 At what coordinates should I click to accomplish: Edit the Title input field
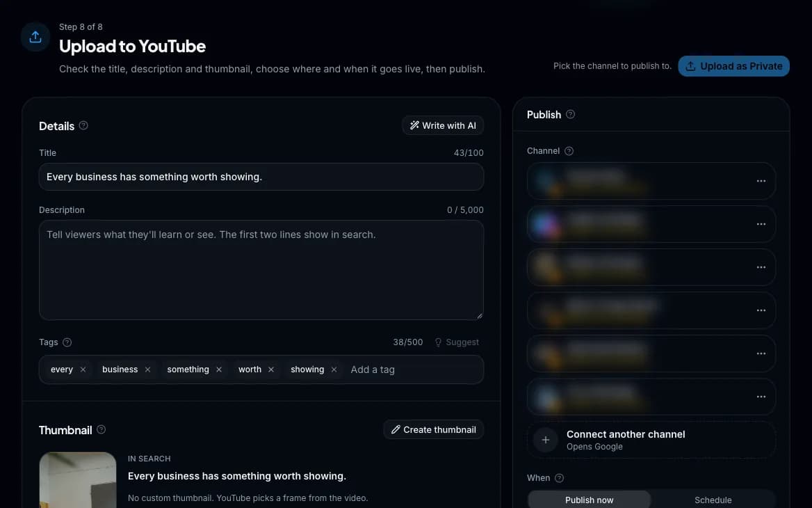pos(261,177)
